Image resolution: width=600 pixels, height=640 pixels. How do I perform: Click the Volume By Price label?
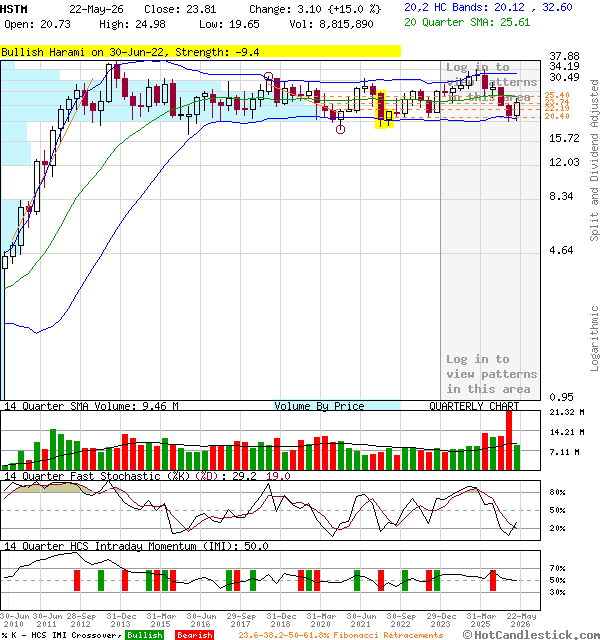(x=319, y=406)
